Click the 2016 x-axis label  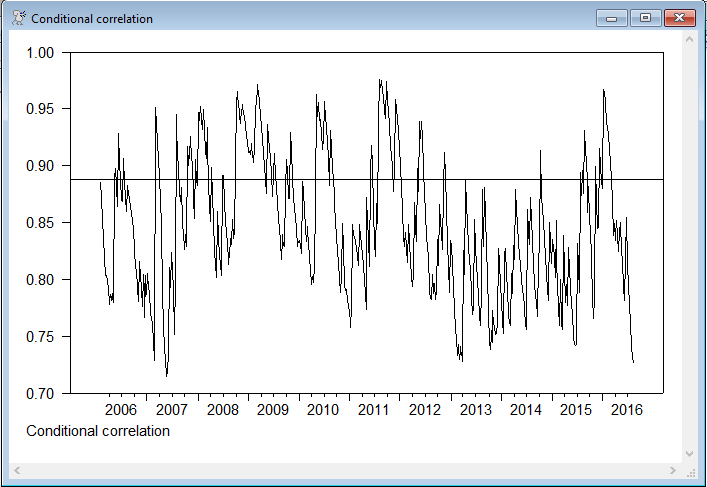(626, 410)
